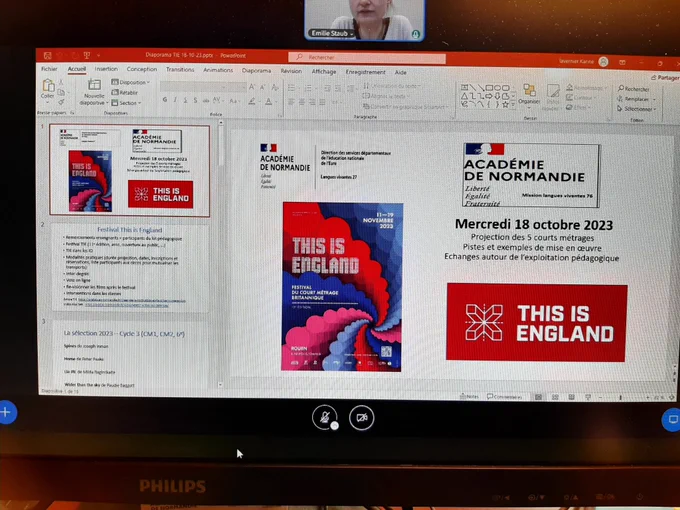Viewport: 680px width, 510px height.
Task: Open the Section dropdown
Action: pyautogui.click(x=126, y=103)
